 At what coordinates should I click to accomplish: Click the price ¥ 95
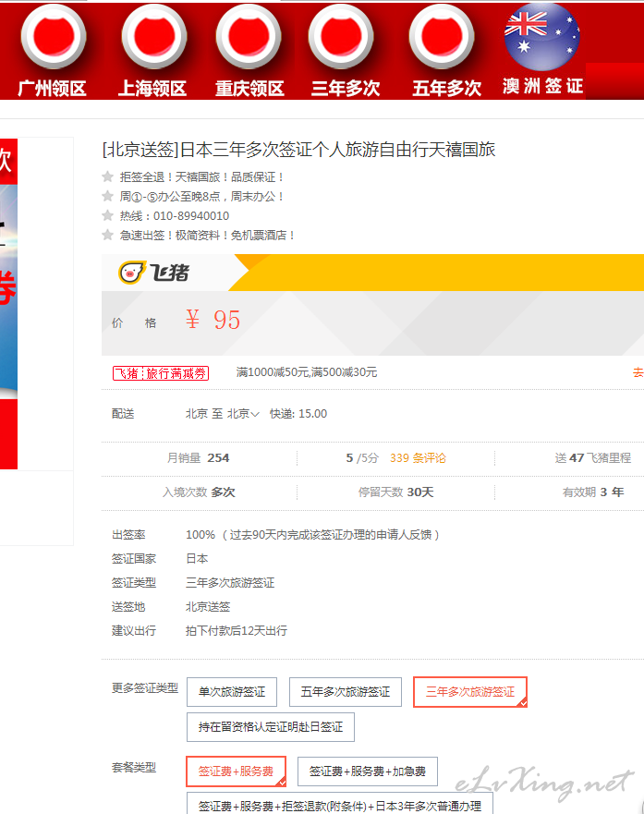point(213,320)
